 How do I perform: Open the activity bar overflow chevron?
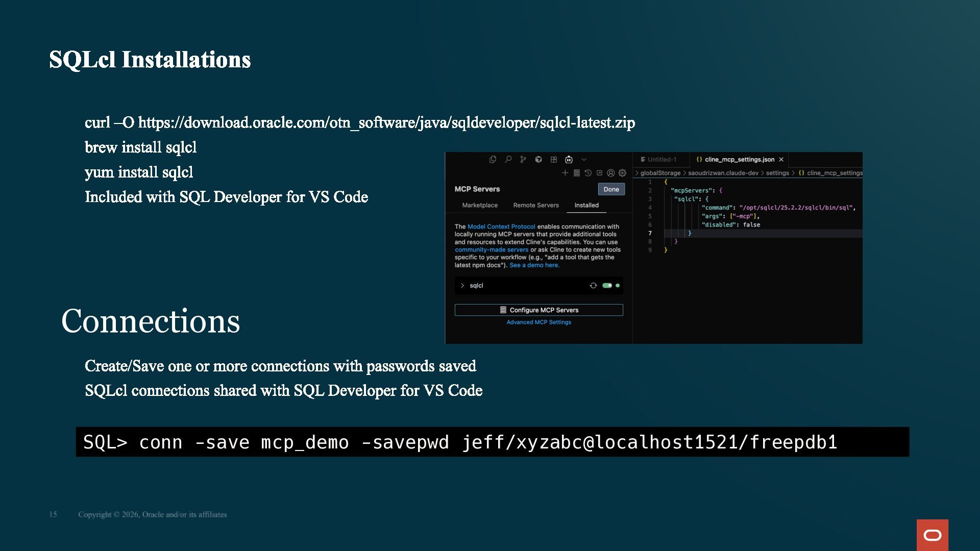pos(584,159)
